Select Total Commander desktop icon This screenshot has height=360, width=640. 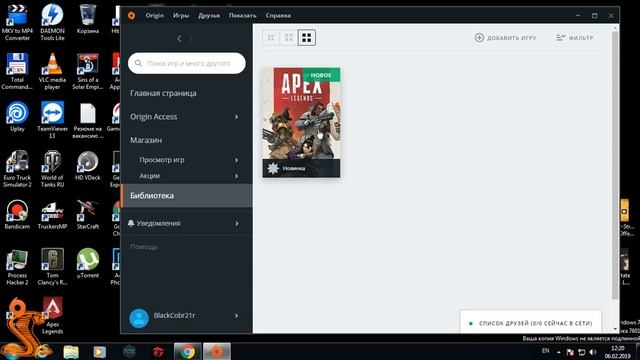pyautogui.click(x=17, y=71)
